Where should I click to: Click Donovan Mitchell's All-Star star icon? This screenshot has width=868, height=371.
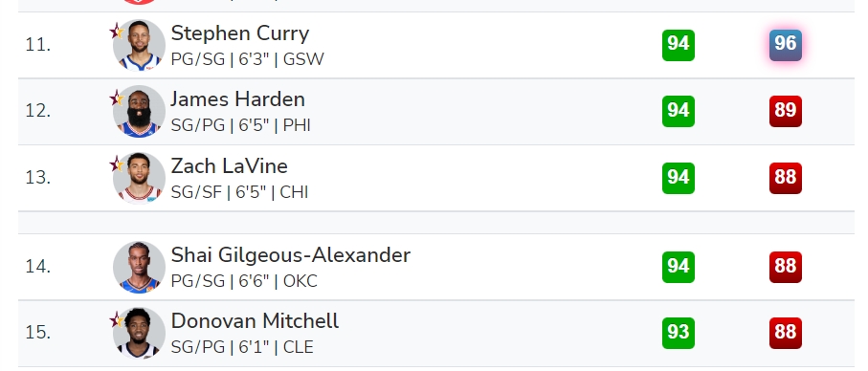(x=116, y=319)
